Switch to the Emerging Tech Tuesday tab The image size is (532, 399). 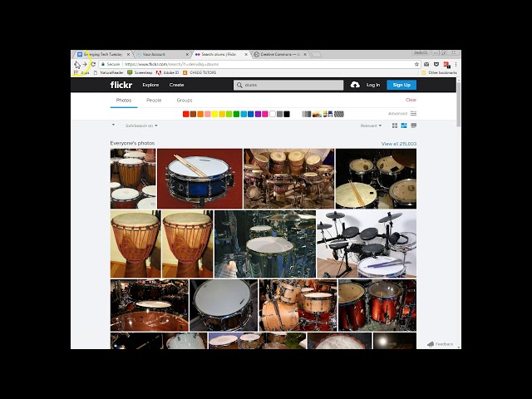coord(101,54)
